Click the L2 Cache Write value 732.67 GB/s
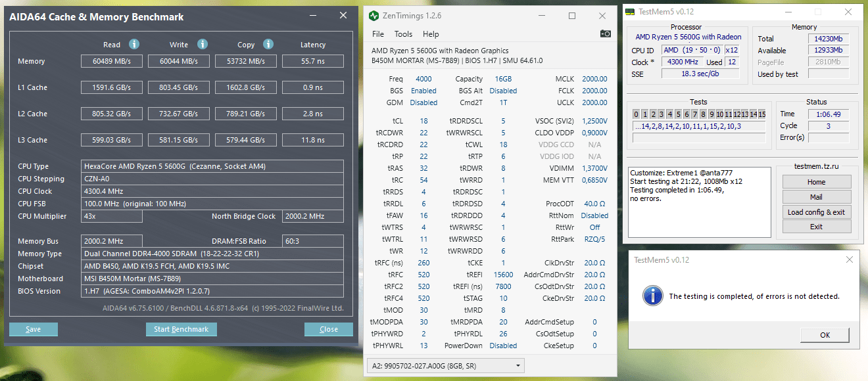This screenshot has width=868, height=381. pos(180,114)
